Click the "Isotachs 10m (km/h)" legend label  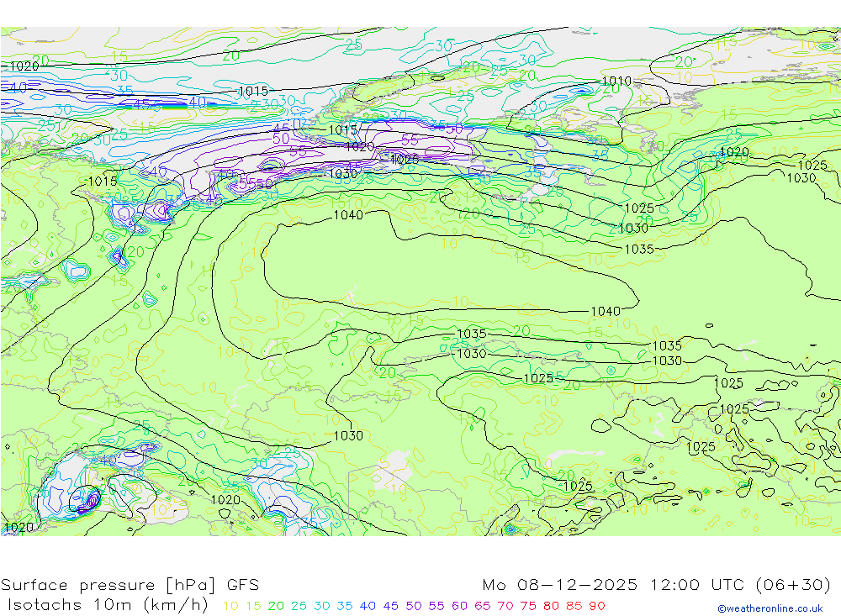[108, 605]
